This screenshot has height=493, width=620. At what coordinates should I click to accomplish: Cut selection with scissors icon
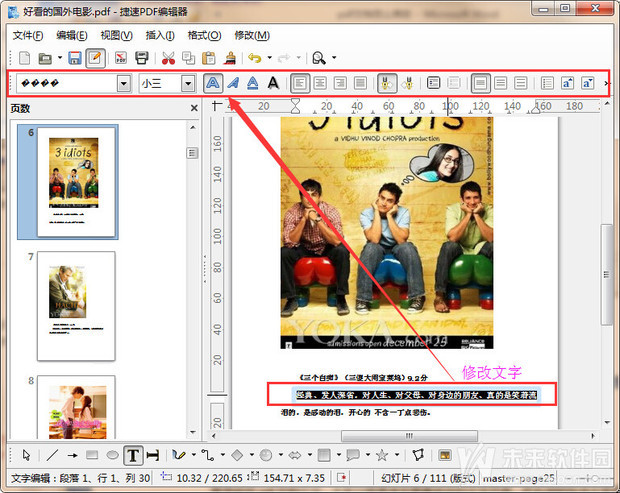[x=168, y=58]
